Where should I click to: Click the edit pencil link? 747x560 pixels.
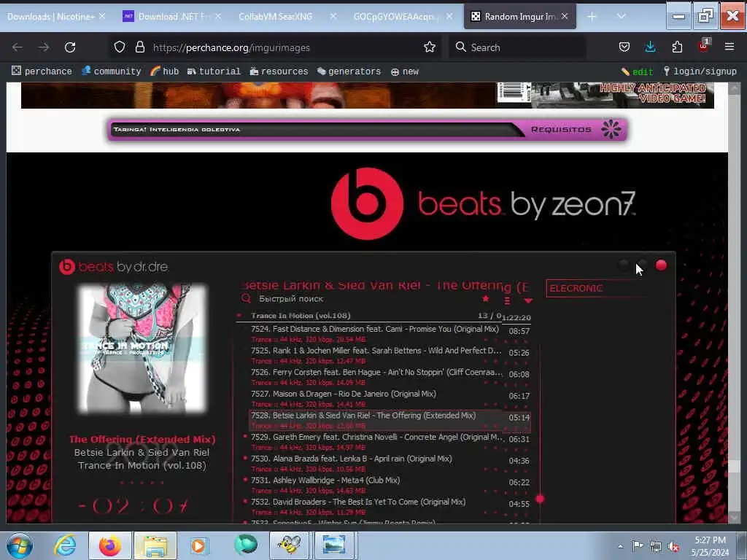[637, 72]
